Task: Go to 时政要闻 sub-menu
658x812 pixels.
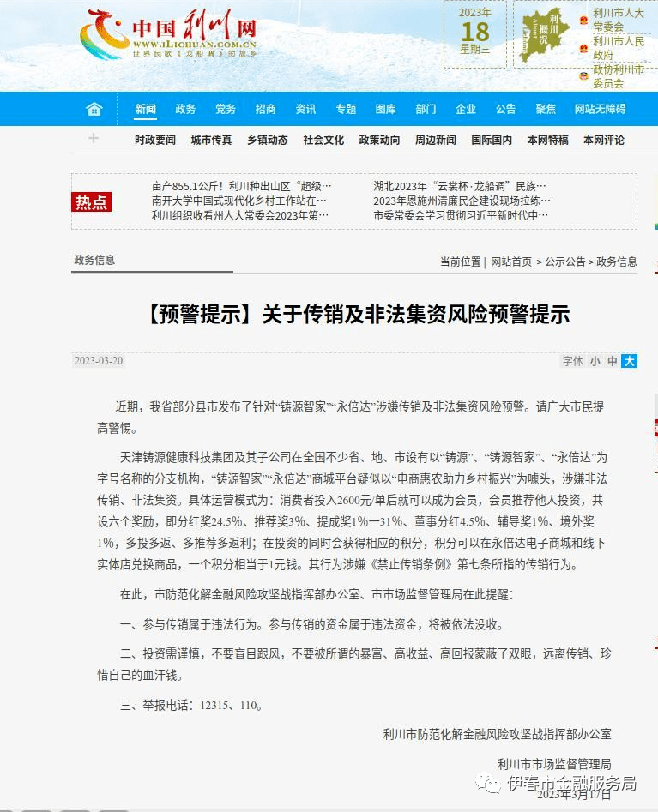Action: click(155, 140)
